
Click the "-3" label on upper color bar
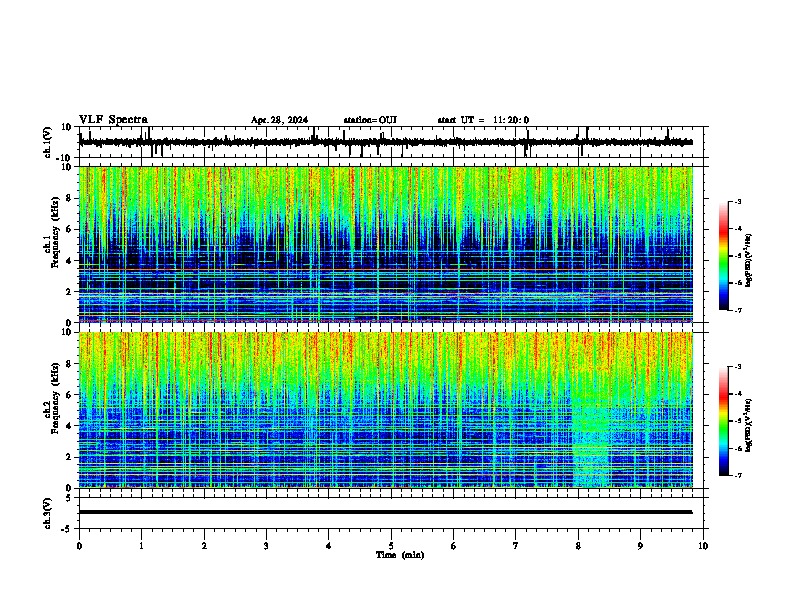[x=738, y=202]
